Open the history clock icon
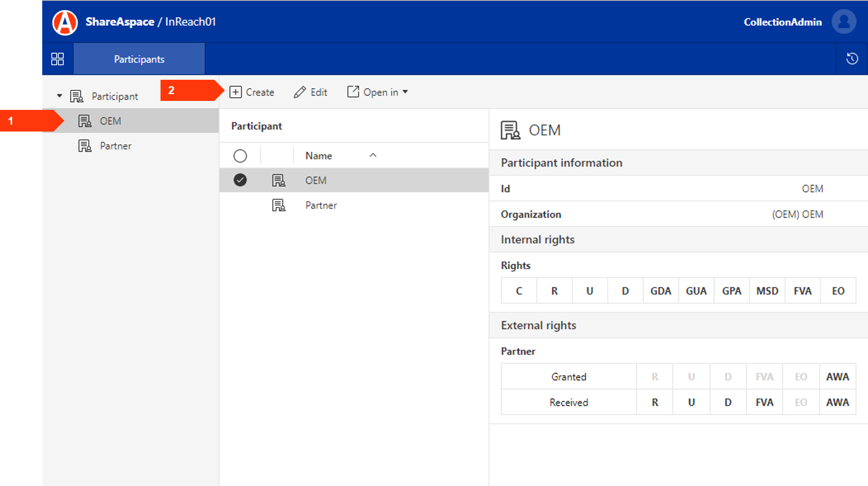This screenshot has height=486, width=868. point(852,59)
